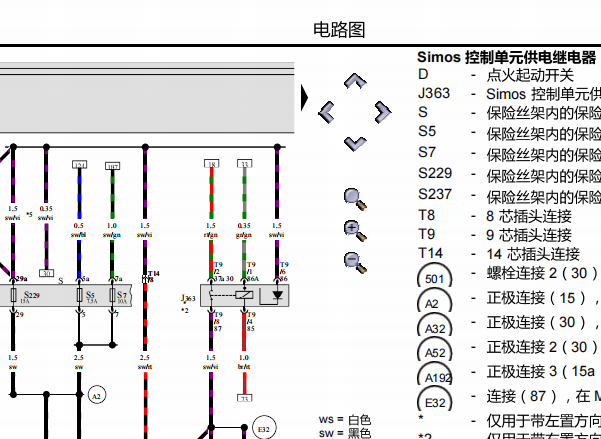
Task: Click the T9/8 87 terminal label
Action: click(x=217, y=321)
